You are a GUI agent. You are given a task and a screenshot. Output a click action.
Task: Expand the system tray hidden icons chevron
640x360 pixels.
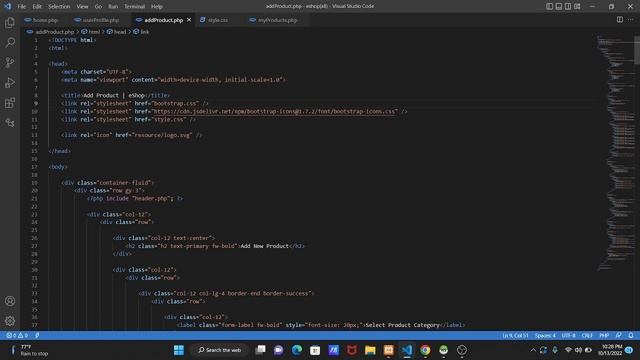533,350
